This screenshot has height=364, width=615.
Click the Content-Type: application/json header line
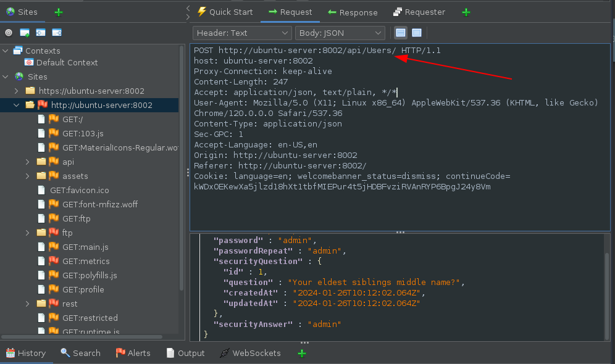click(x=268, y=124)
